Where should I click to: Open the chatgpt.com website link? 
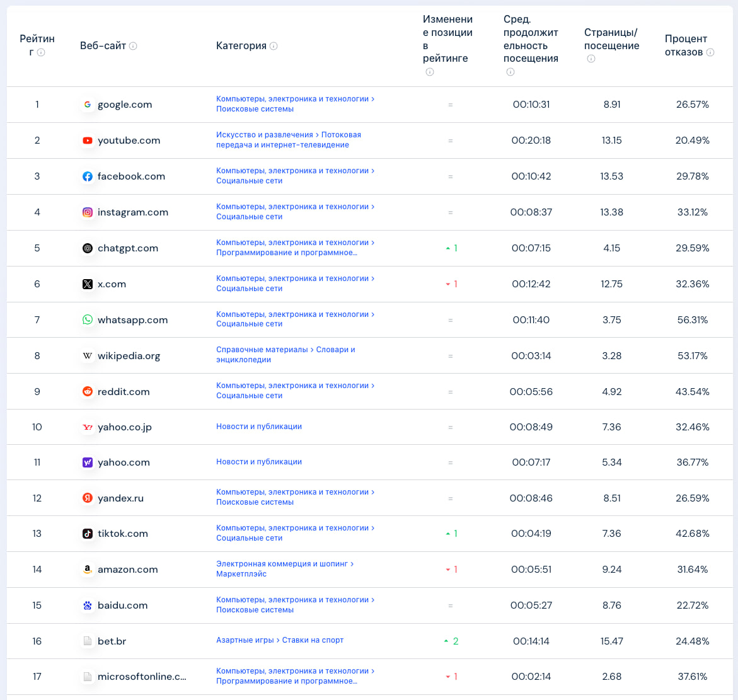coord(127,248)
